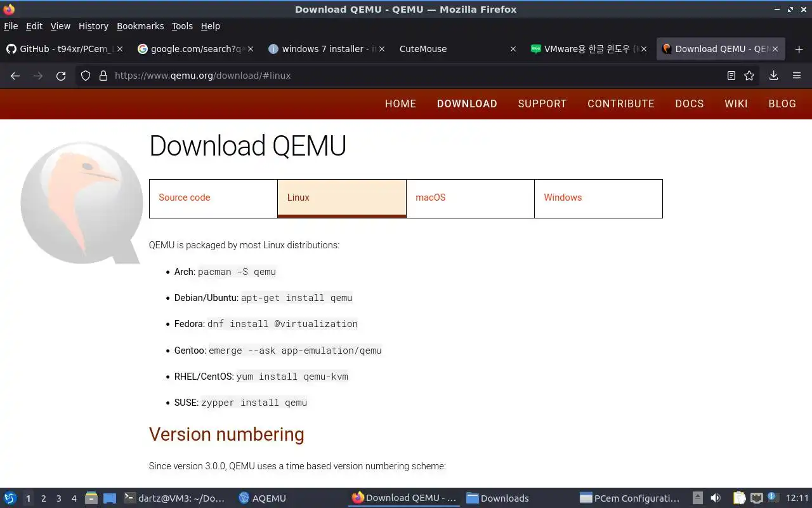Open the History menu
Screen dimensions: 812x508
coord(93,26)
